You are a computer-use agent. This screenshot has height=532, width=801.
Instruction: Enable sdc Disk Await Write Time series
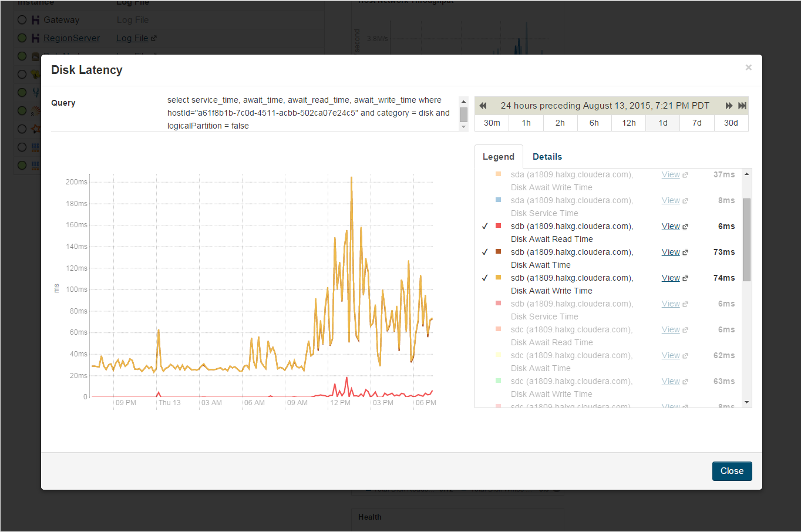pos(571,388)
